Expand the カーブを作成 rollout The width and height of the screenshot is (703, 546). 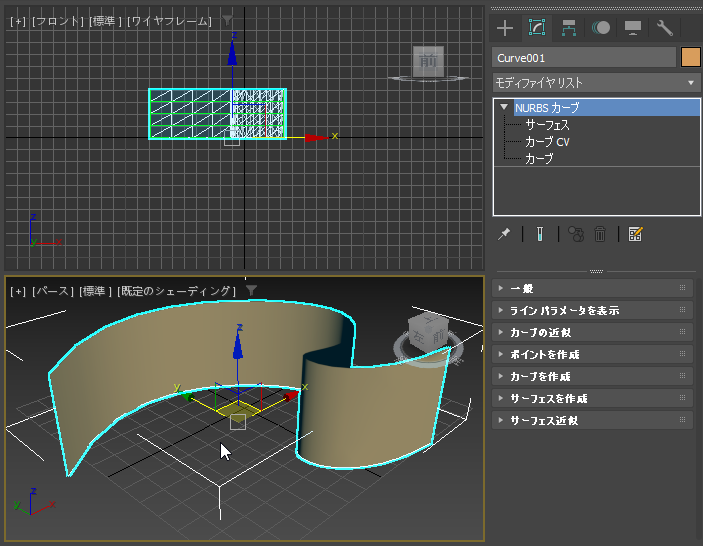pos(592,376)
